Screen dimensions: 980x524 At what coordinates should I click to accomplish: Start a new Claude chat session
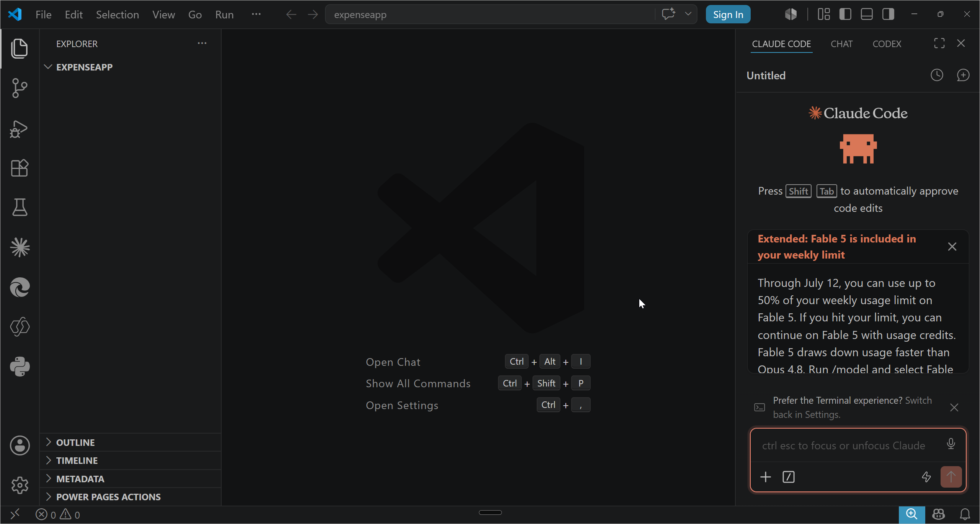tap(963, 75)
